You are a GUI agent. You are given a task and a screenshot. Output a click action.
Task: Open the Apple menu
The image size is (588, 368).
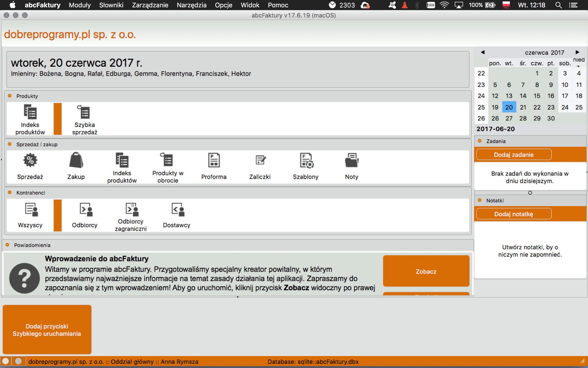point(13,5)
